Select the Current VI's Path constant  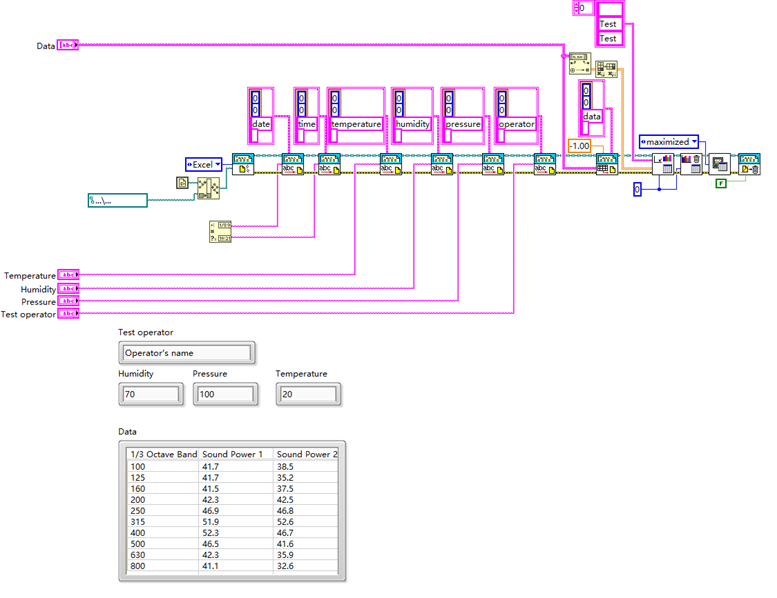(182, 183)
